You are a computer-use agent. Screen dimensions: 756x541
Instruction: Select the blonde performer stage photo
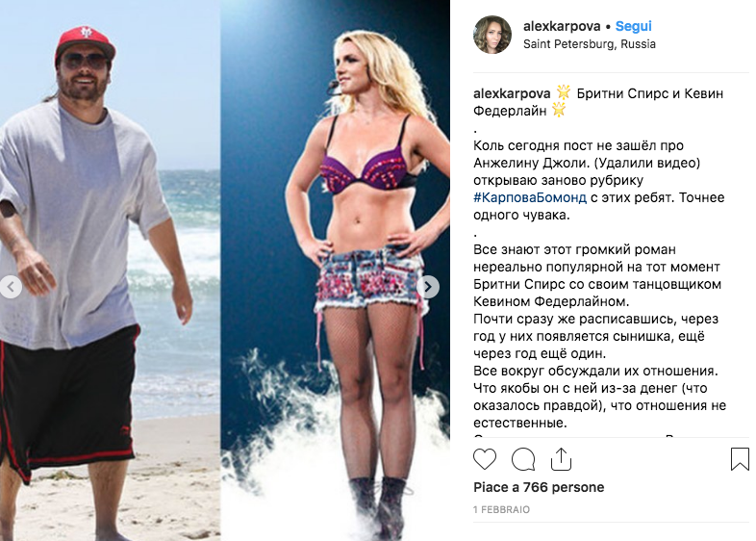click(336, 270)
